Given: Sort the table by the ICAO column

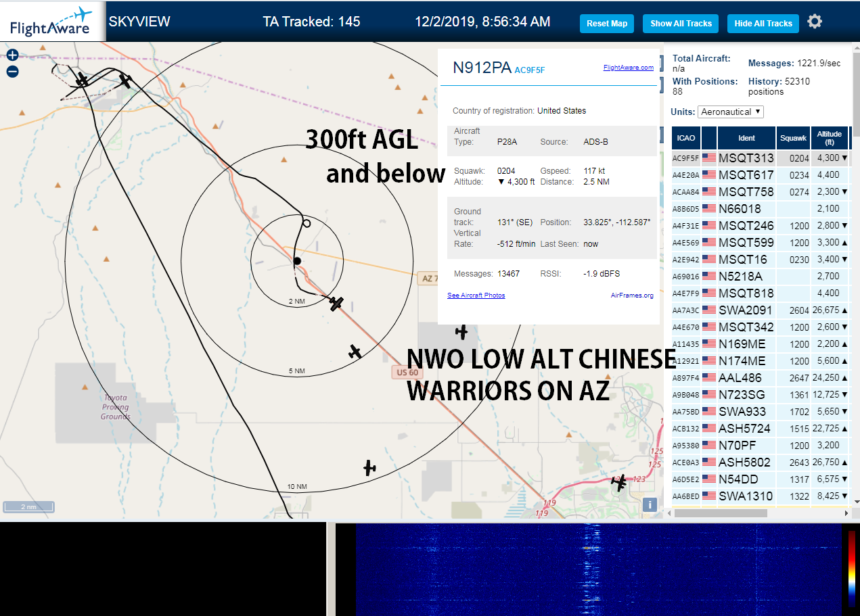Looking at the screenshot, I should 686,138.
